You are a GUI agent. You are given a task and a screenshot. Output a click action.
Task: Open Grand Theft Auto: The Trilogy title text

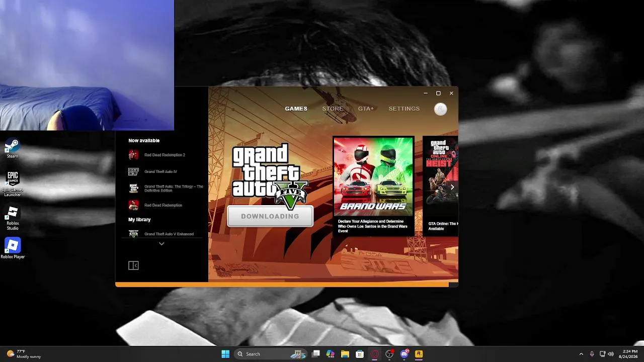(x=174, y=189)
